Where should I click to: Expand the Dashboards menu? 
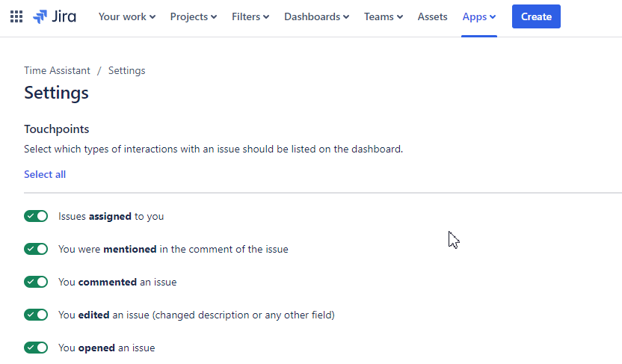(317, 16)
